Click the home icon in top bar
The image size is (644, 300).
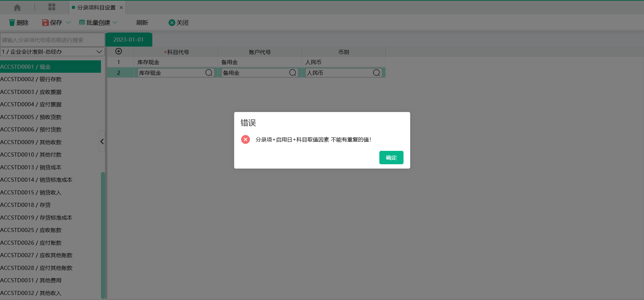[x=17, y=7]
